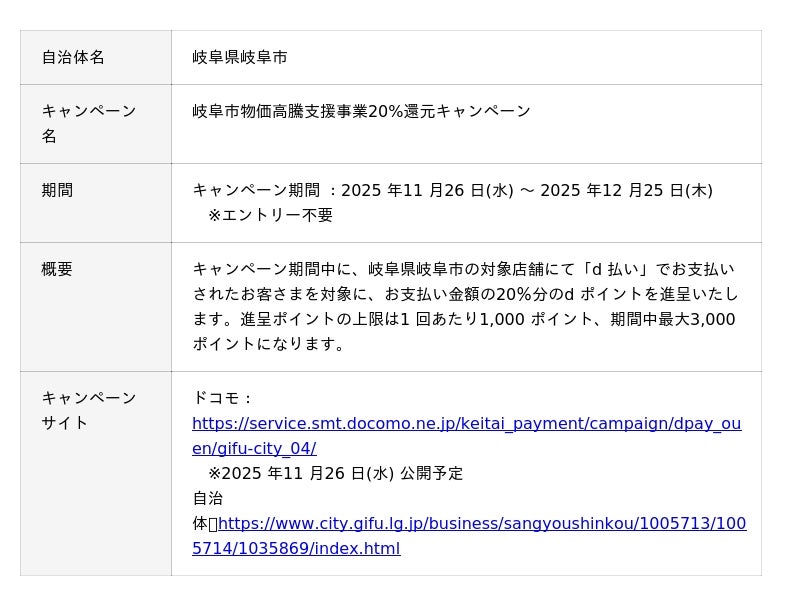Click the キャンペーン期間 text in period row
This screenshot has height=606, width=800.
[256, 190]
